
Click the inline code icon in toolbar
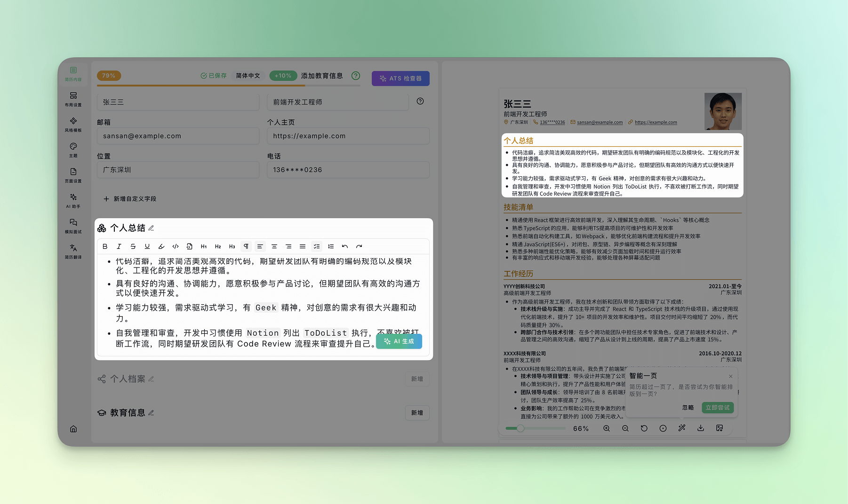pyautogui.click(x=176, y=246)
